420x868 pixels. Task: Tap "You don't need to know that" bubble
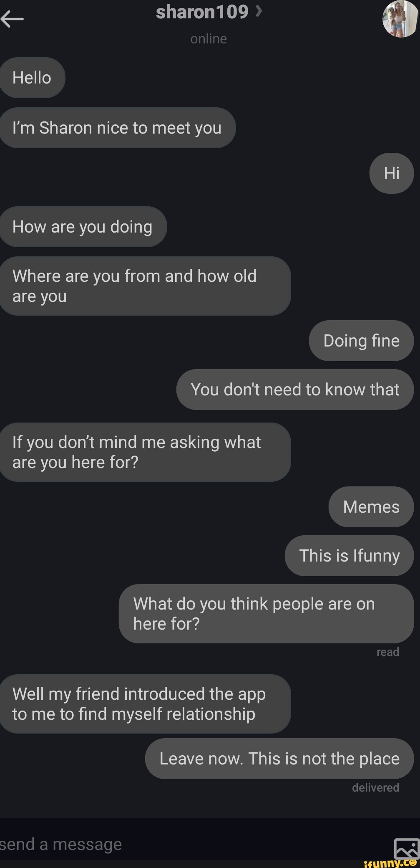pyautogui.click(x=295, y=390)
